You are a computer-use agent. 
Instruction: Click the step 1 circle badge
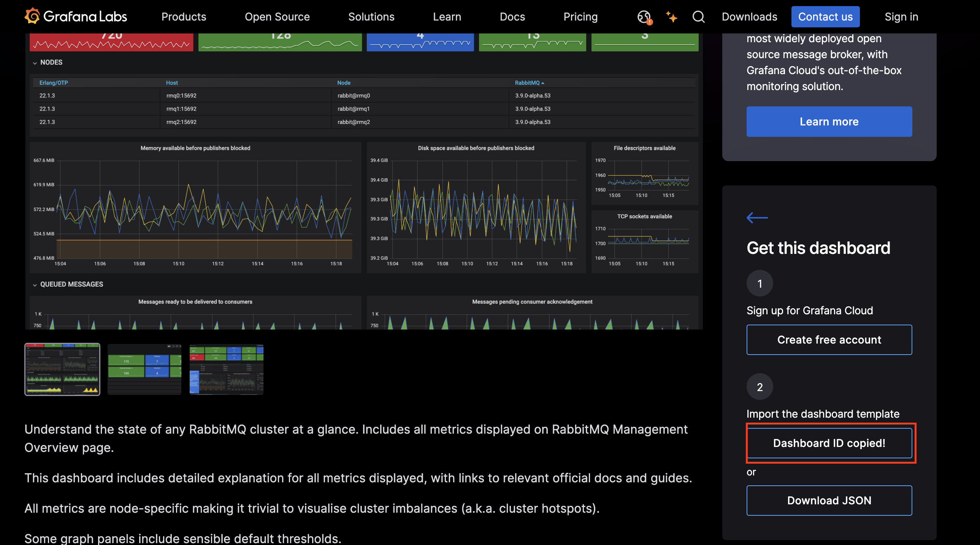[x=760, y=284]
